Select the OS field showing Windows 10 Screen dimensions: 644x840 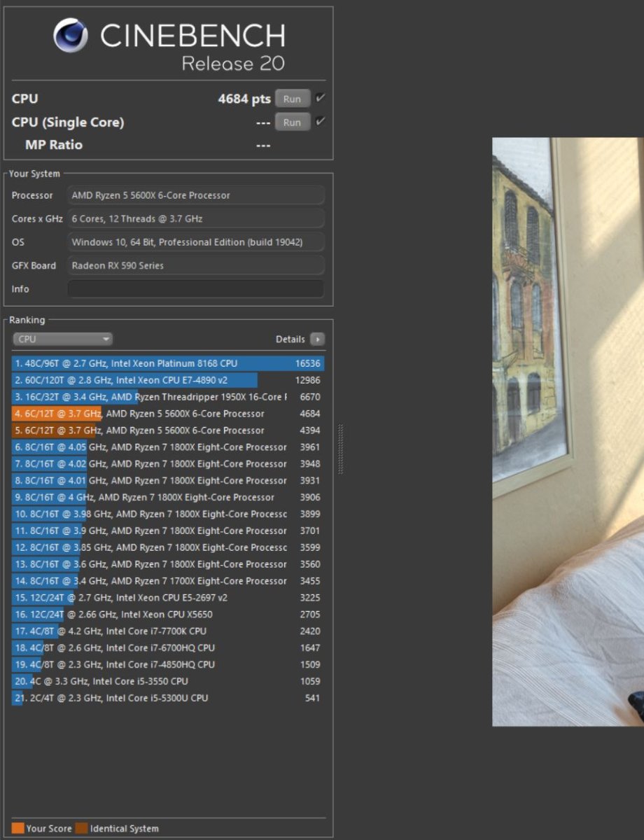(x=196, y=242)
